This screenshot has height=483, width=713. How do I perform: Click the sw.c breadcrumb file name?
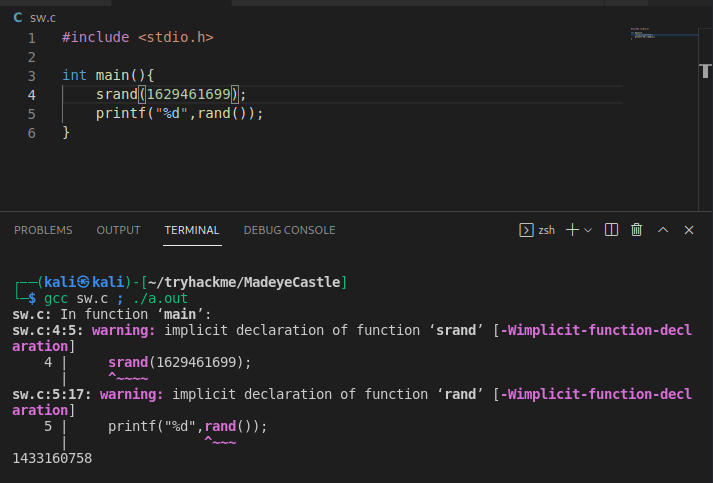coord(41,18)
